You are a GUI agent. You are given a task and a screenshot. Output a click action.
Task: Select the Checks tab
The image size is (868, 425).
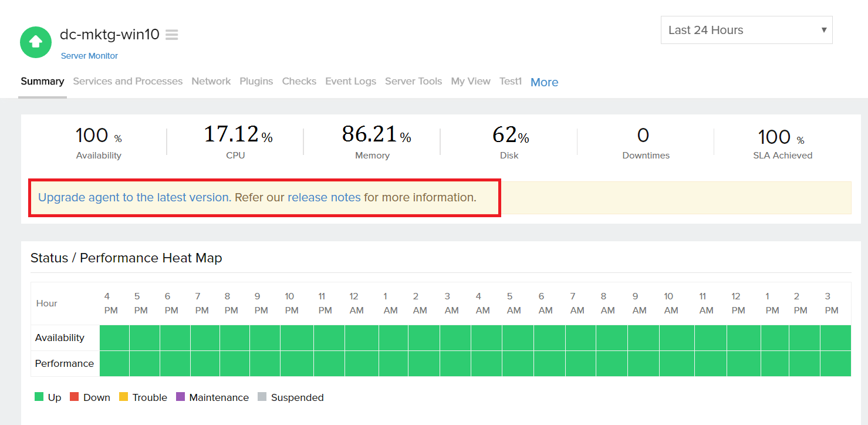(x=299, y=81)
